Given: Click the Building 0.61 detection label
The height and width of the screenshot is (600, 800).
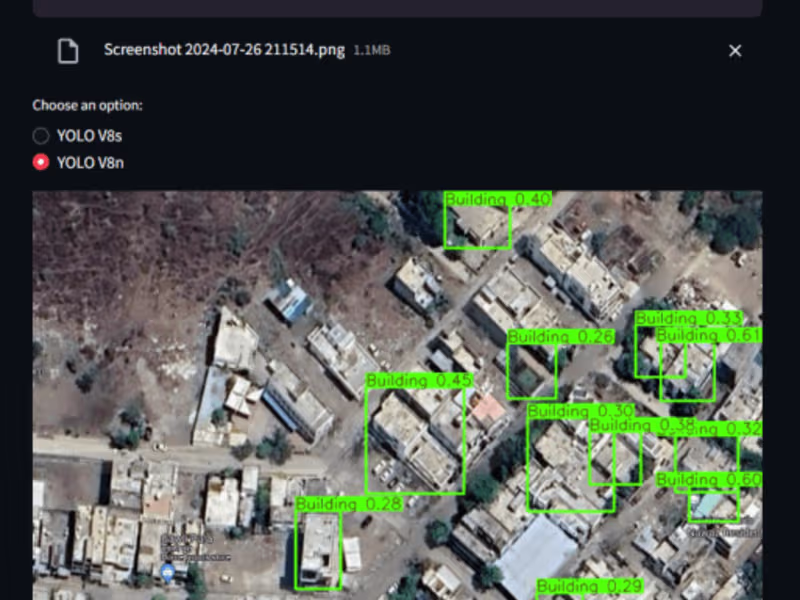Looking at the screenshot, I should pyautogui.click(x=709, y=335).
